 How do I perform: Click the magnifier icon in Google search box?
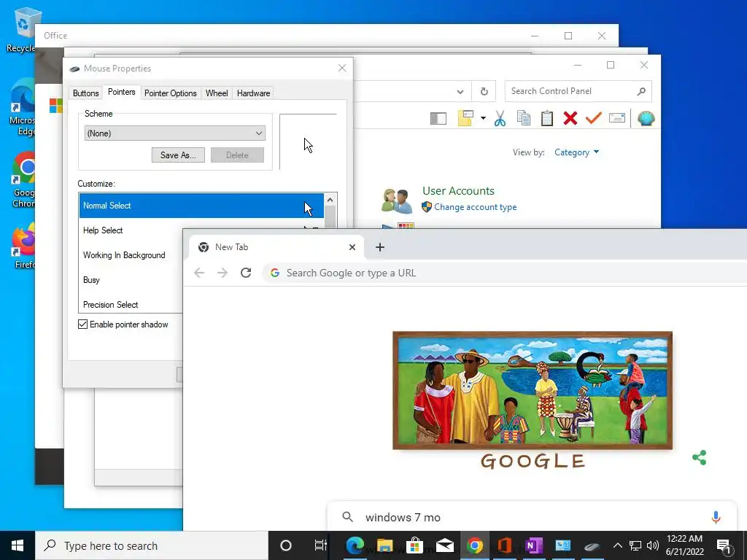348,517
